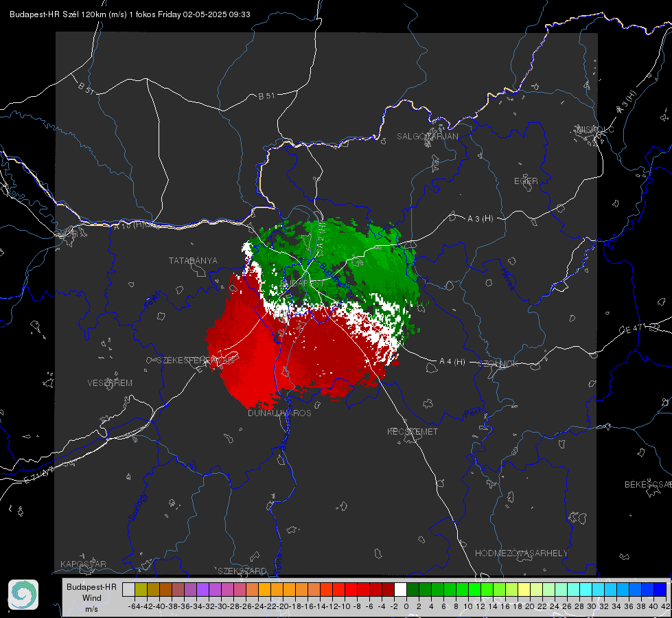The height and width of the screenshot is (618, 672).
Task: Click the SALGÓTARJÁN city label
Action: coord(427,137)
